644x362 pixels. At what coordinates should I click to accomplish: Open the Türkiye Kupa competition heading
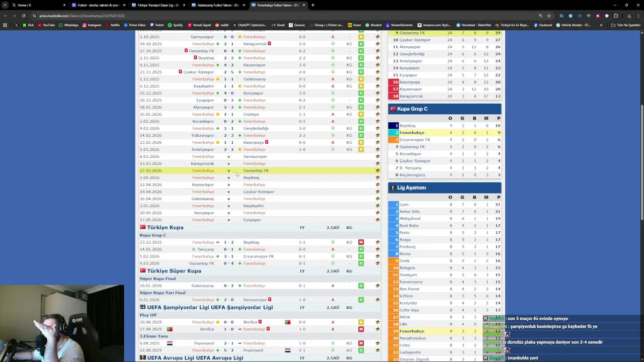click(165, 227)
